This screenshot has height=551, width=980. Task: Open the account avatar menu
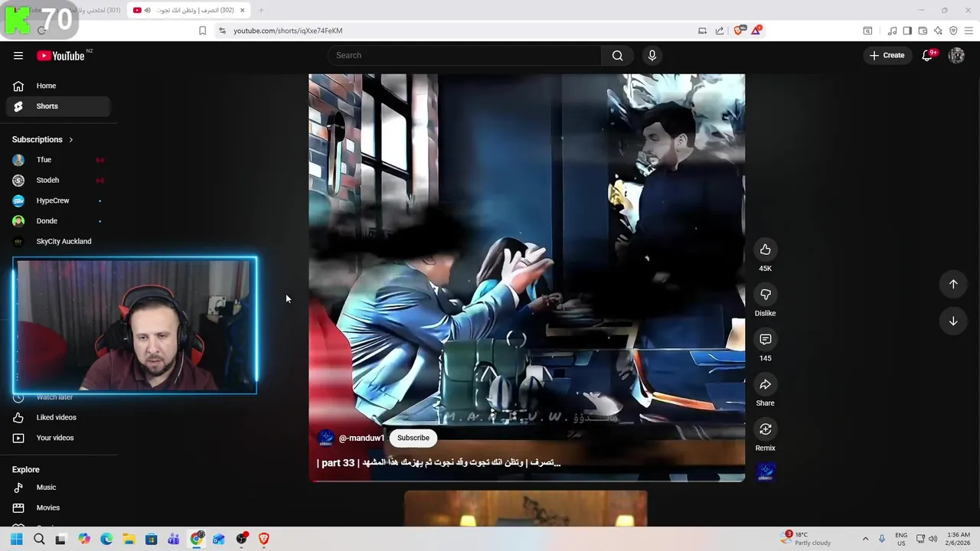pyautogui.click(x=956, y=55)
